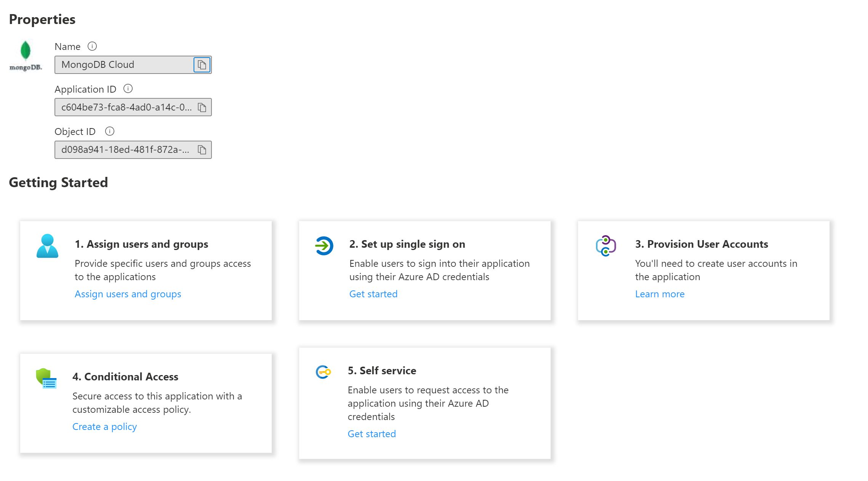The image size is (868, 481).
Task: Click the Self service key icon
Action: [x=323, y=372]
